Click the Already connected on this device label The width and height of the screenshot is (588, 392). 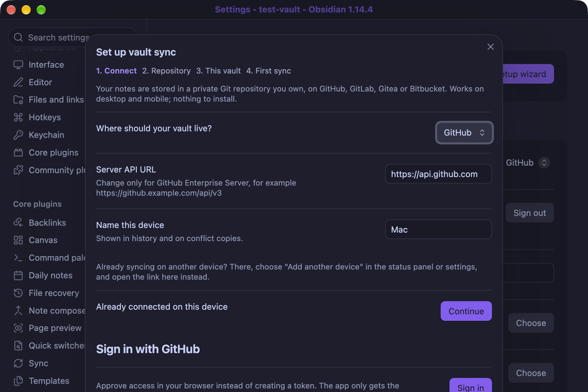pyautogui.click(x=162, y=307)
